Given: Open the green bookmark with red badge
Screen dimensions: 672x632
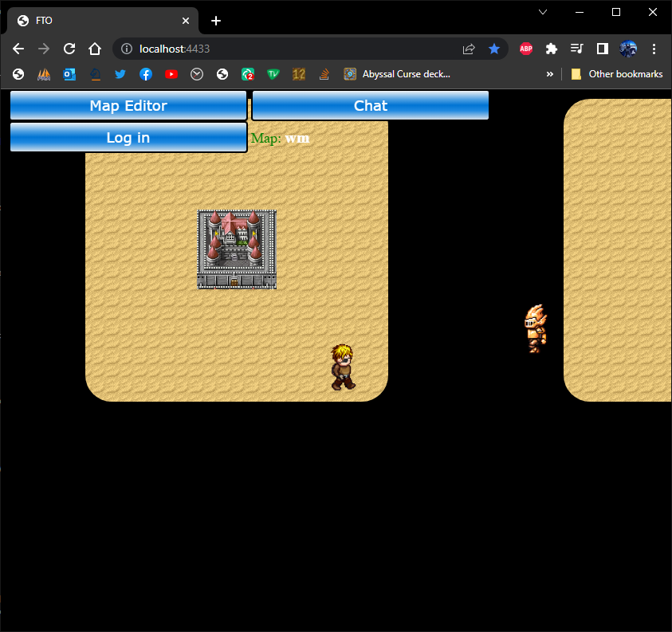Looking at the screenshot, I should click(x=248, y=74).
